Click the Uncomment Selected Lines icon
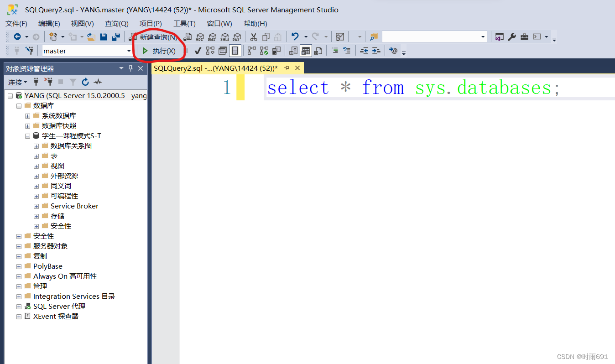This screenshot has width=615, height=364. [347, 51]
